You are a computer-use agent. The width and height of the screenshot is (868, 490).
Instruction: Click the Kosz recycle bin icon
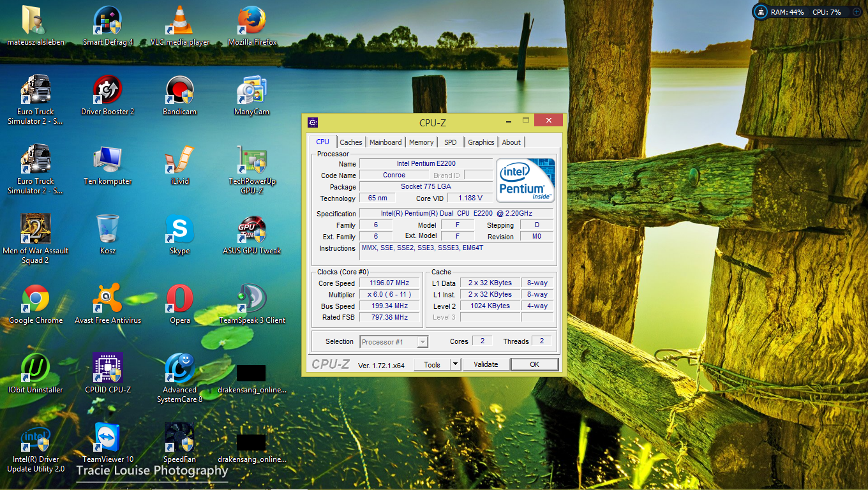tap(107, 230)
